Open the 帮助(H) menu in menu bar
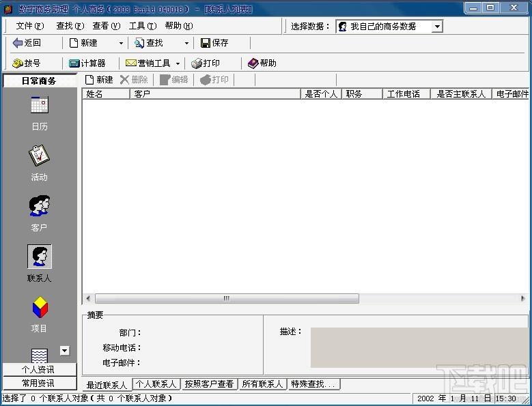The width and height of the screenshot is (532, 406). tap(179, 26)
